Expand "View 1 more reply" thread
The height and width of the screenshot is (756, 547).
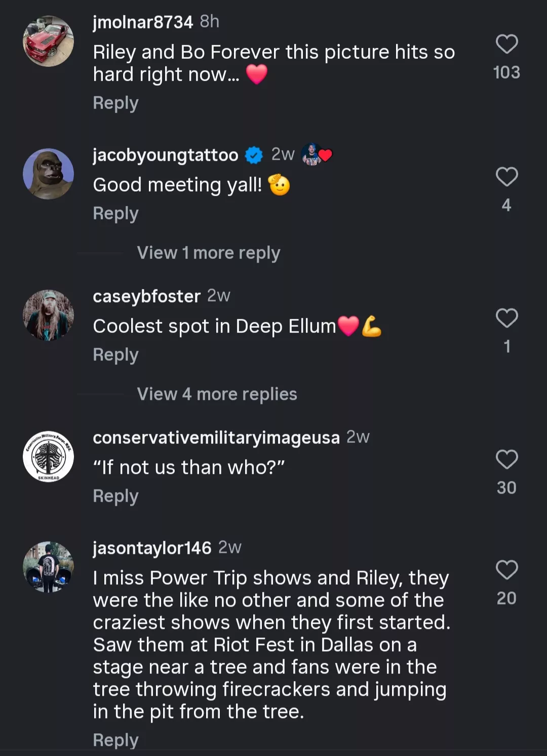pos(208,253)
